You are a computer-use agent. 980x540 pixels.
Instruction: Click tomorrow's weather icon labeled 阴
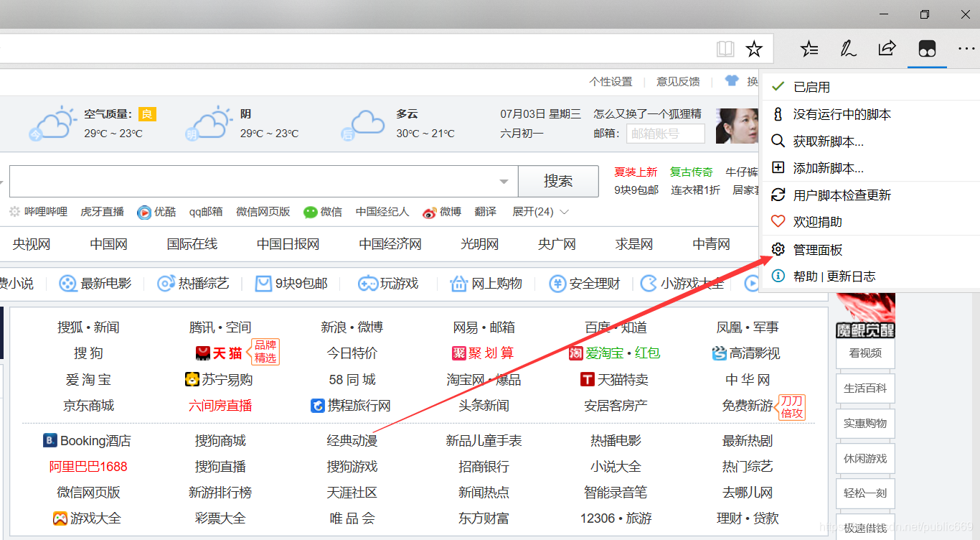(209, 123)
